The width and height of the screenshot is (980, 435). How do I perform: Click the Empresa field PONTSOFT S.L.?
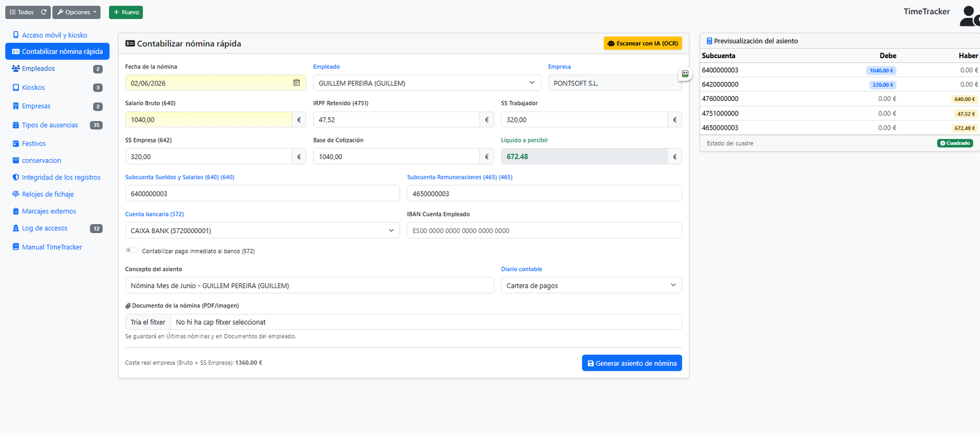(x=615, y=83)
